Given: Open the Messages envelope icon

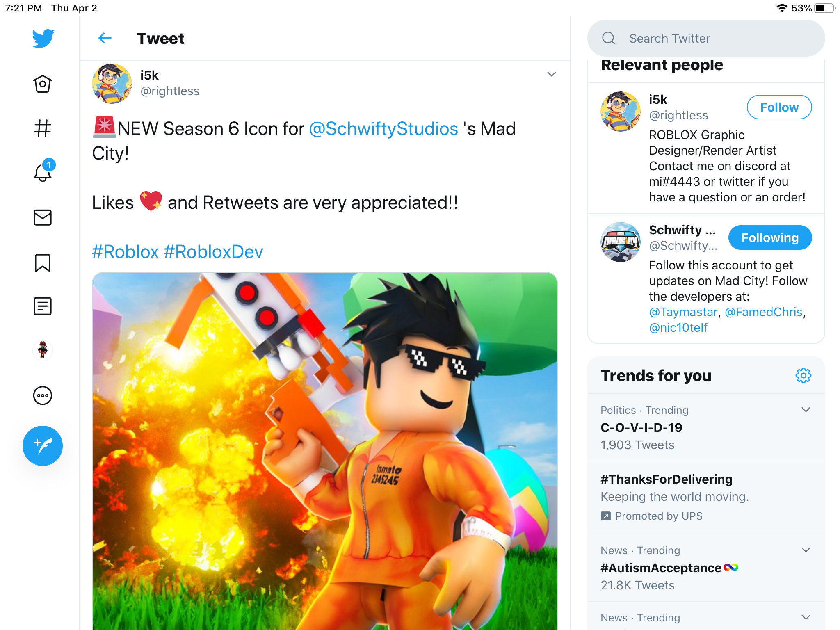Looking at the screenshot, I should click(x=43, y=217).
